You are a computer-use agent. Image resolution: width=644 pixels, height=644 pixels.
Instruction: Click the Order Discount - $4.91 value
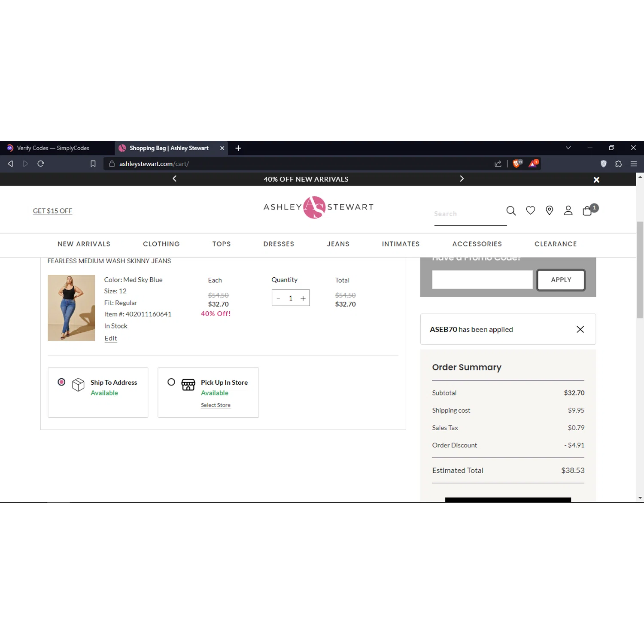point(574,445)
